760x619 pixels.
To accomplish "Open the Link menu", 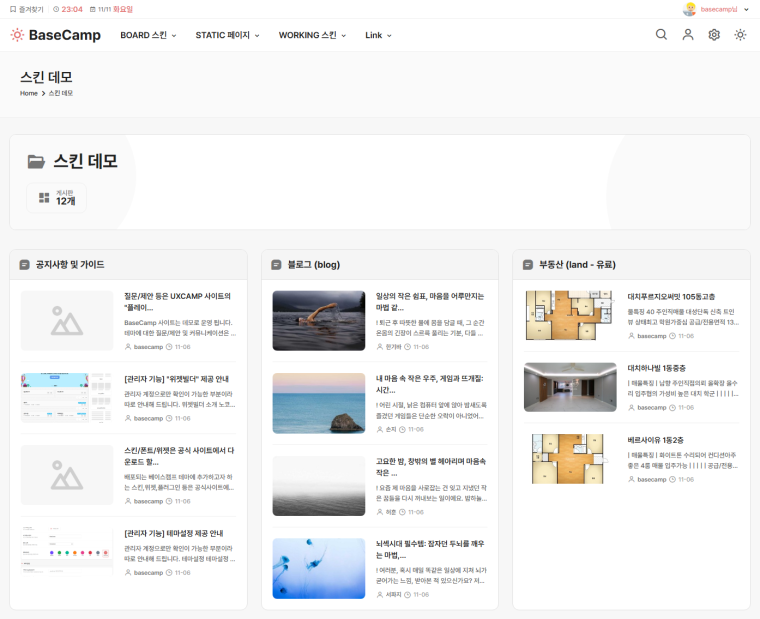I will point(377,35).
